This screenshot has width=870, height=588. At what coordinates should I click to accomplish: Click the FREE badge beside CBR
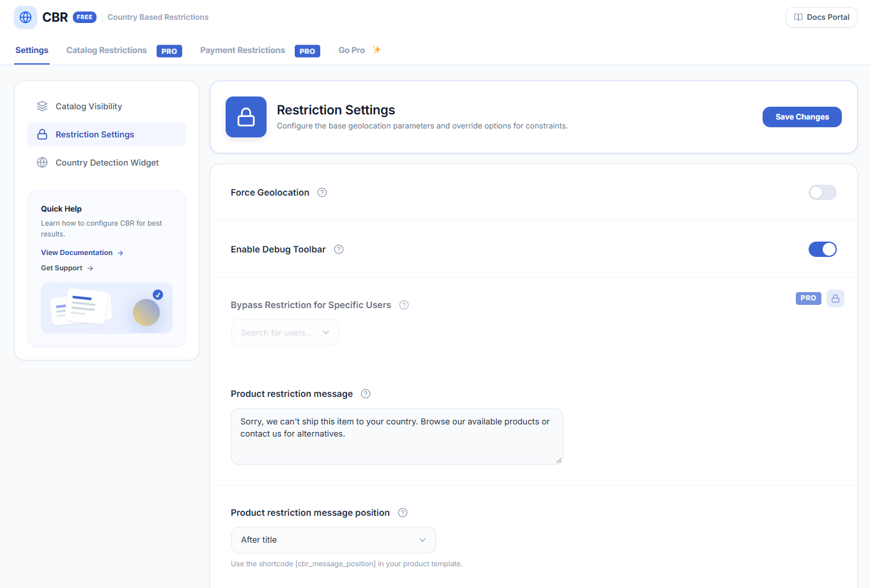pos(84,17)
